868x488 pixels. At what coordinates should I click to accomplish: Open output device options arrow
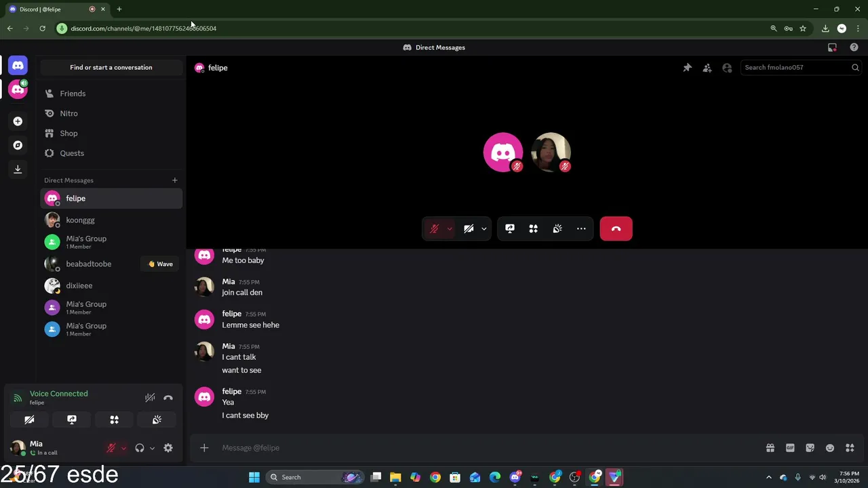coord(152,448)
